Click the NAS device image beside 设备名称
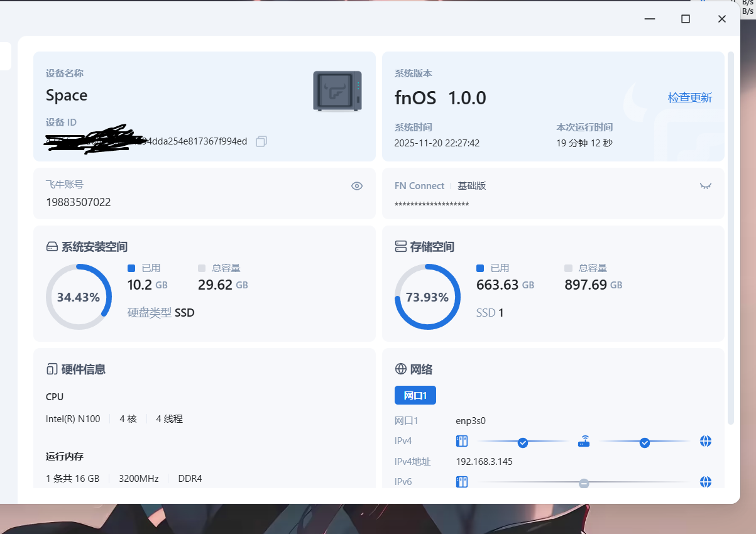This screenshot has width=756, height=534. 337,90
